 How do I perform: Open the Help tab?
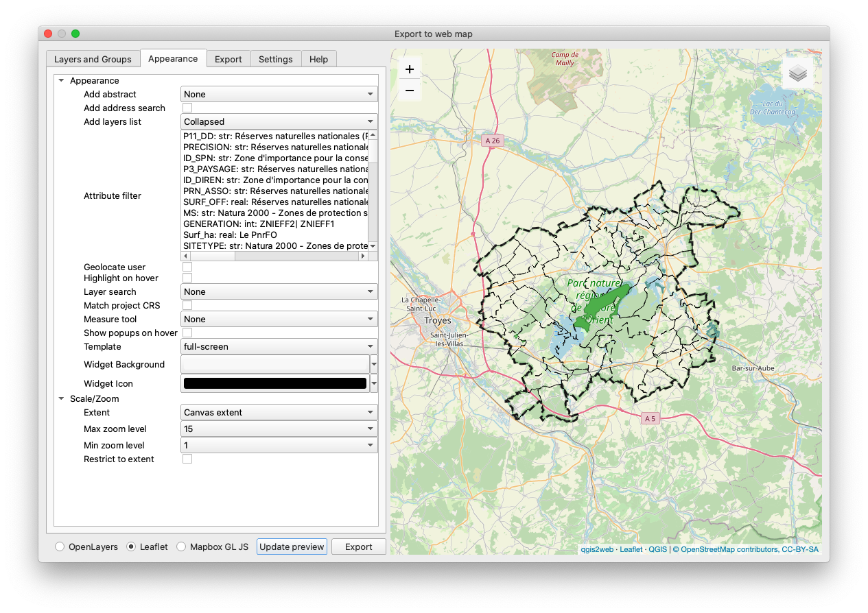click(x=318, y=59)
